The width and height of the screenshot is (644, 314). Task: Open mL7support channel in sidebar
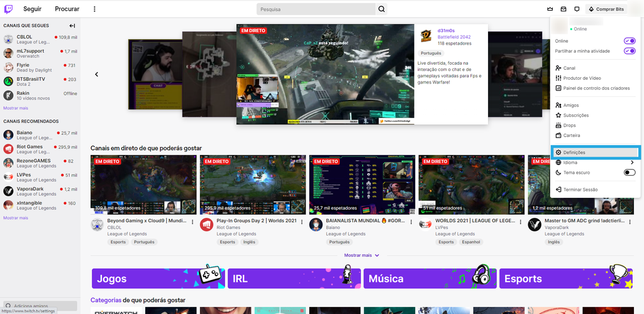[x=40, y=53]
